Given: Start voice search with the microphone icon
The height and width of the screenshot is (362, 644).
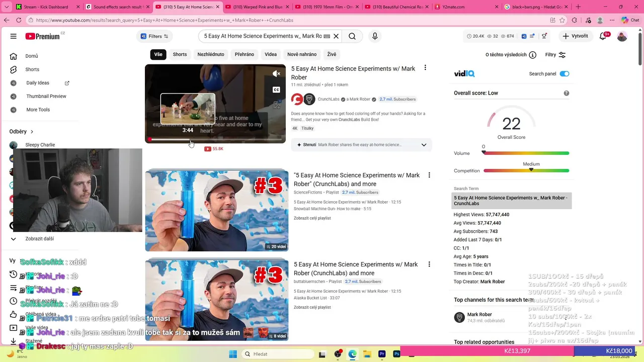Looking at the screenshot, I should coord(375,36).
